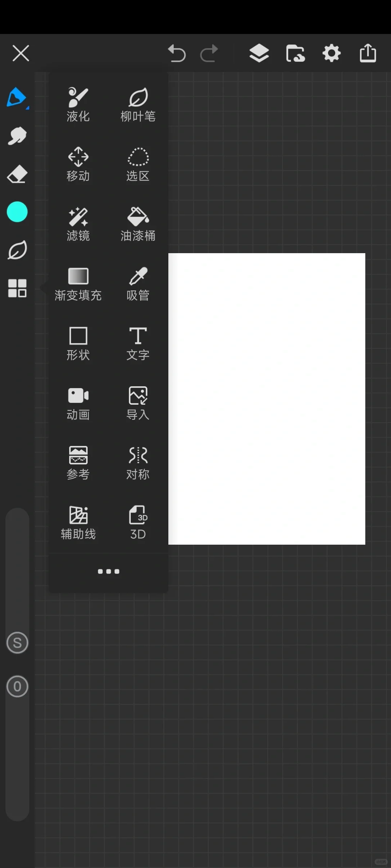391x868 pixels.
Task: Select the 柳叶笔 tool in the popup
Action: [x=138, y=105]
